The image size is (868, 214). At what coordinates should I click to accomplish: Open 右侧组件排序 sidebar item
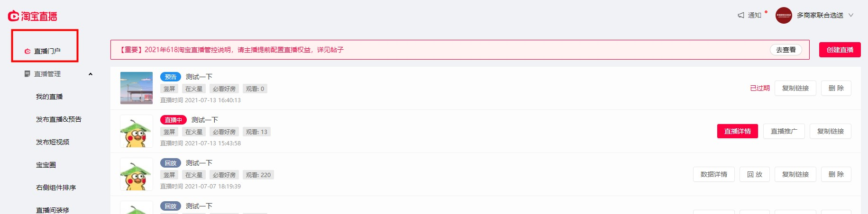click(x=56, y=187)
